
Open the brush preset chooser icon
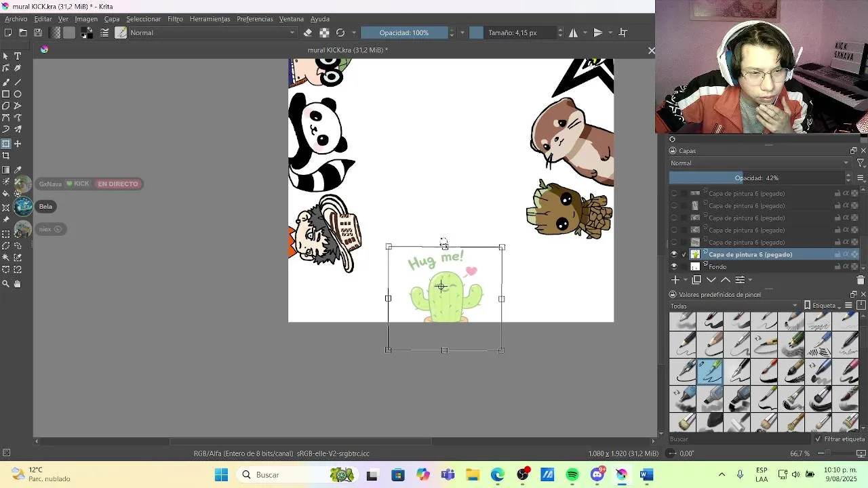click(121, 33)
